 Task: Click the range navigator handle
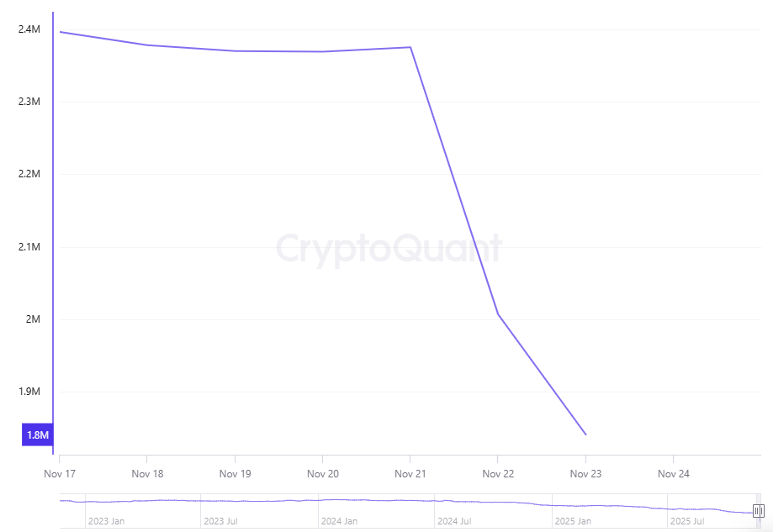point(758,511)
